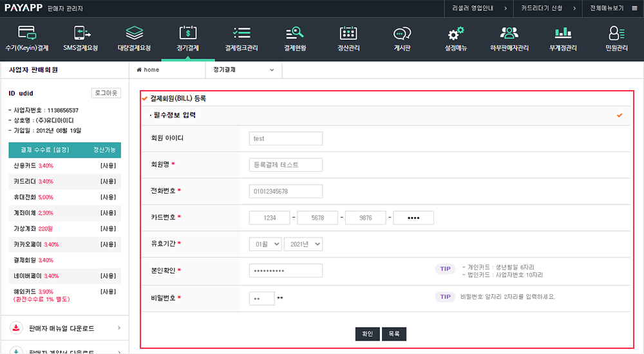The width and height of the screenshot is (644, 354).
Task: Click the 목록 list button
Action: (x=394, y=334)
